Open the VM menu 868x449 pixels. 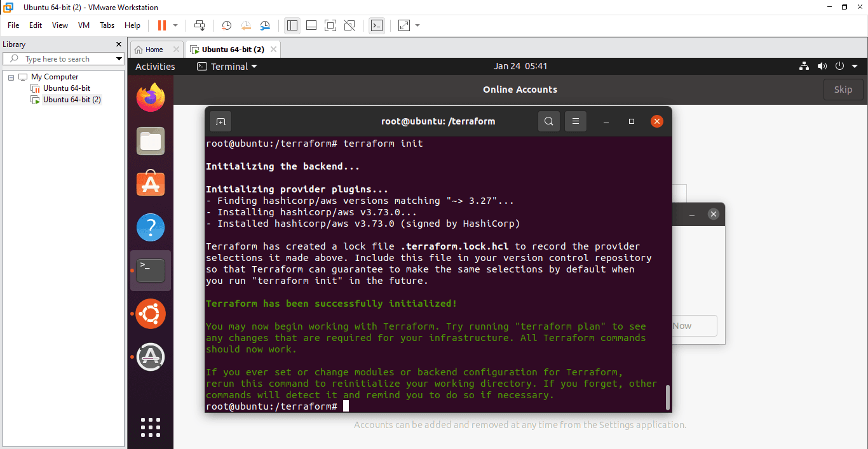84,25
